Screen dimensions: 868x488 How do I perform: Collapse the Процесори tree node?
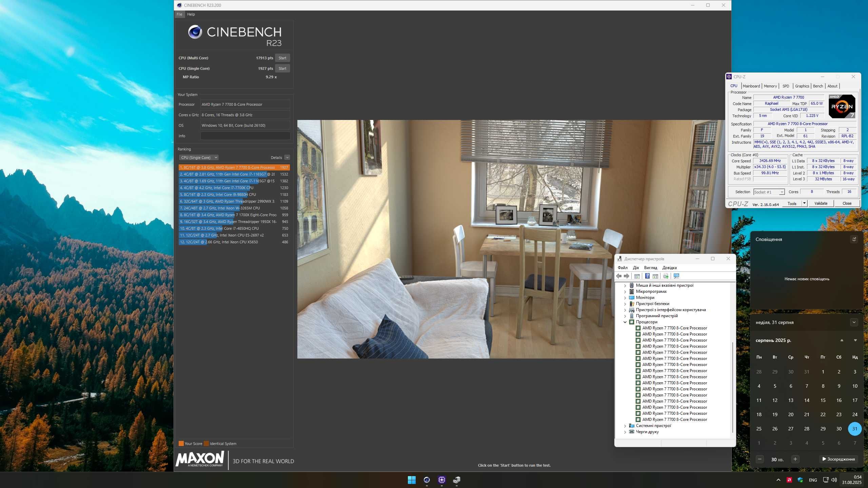tap(625, 322)
